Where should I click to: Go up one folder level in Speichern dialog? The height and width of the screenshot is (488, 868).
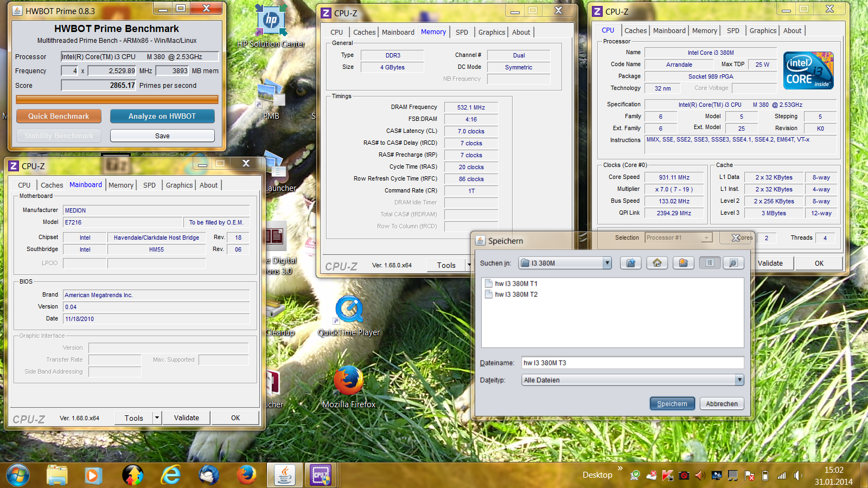pos(630,263)
